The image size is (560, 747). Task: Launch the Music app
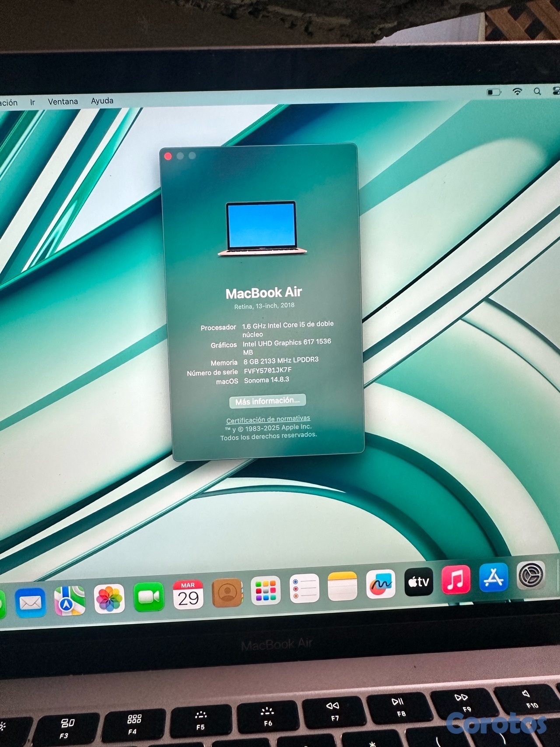click(456, 579)
